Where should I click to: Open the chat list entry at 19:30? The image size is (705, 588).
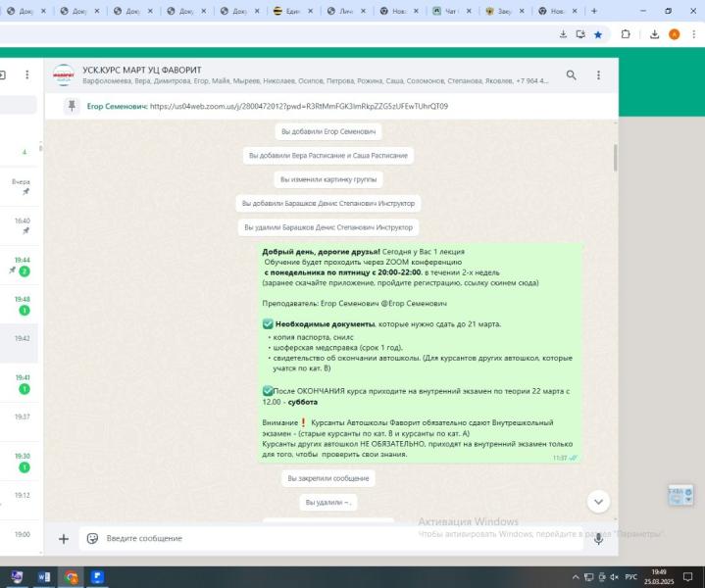19,462
